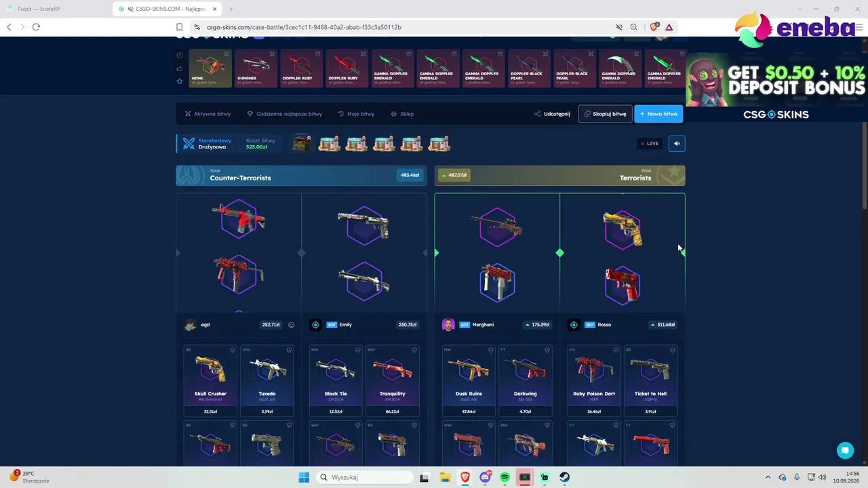This screenshot has height=488, width=868.
Task: Open Steam from the taskbar
Action: tap(565, 477)
